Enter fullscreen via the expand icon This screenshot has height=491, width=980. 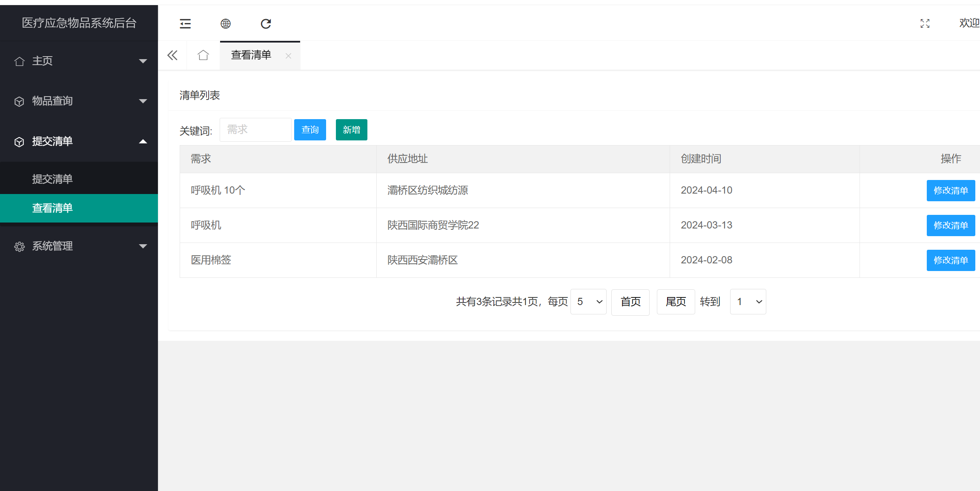[925, 23]
